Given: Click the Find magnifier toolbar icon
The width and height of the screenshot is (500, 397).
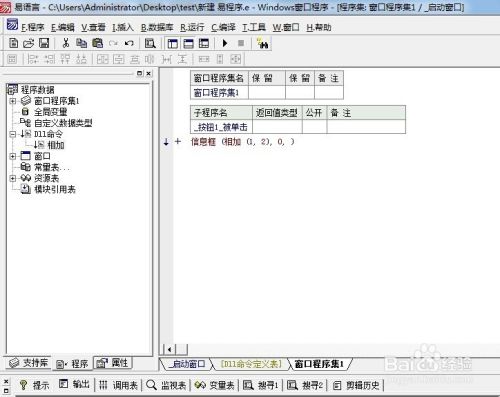Looking at the screenshot, I should coord(150,43).
